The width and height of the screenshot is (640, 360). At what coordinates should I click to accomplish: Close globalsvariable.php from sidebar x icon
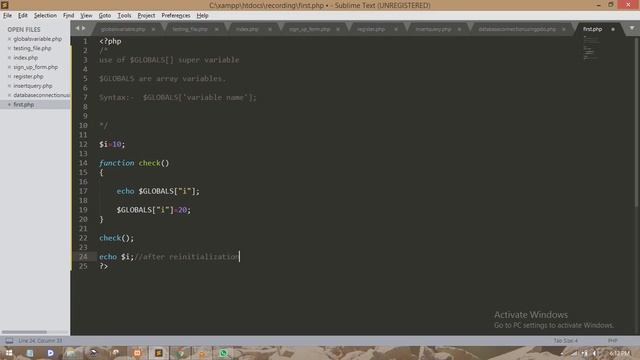pos(9,39)
